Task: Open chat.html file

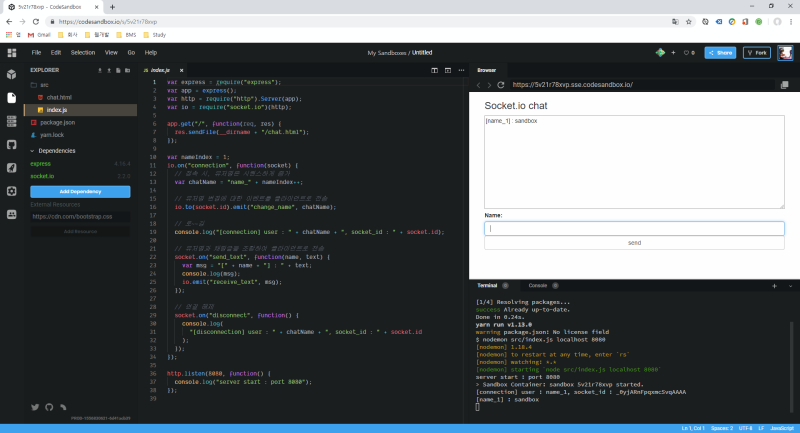Action: coord(59,97)
